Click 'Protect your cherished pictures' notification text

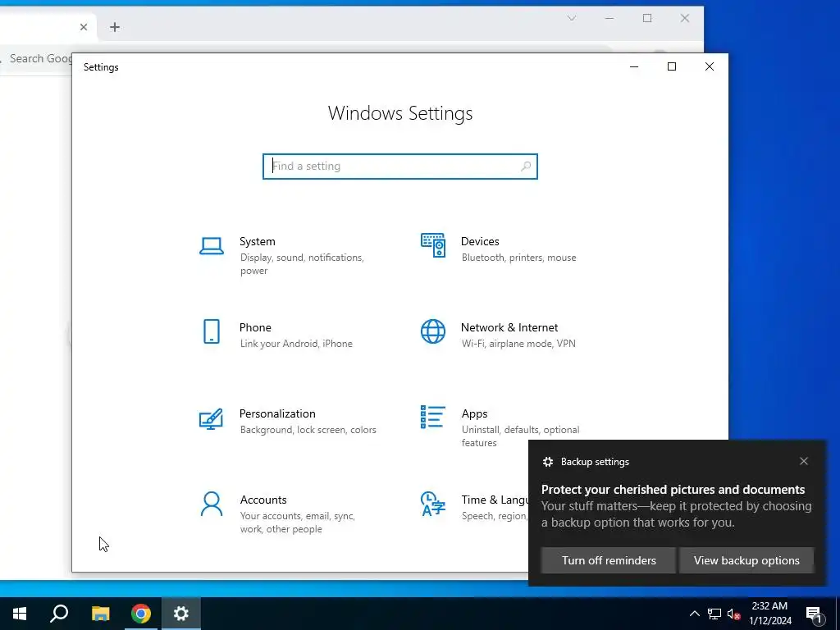673,490
